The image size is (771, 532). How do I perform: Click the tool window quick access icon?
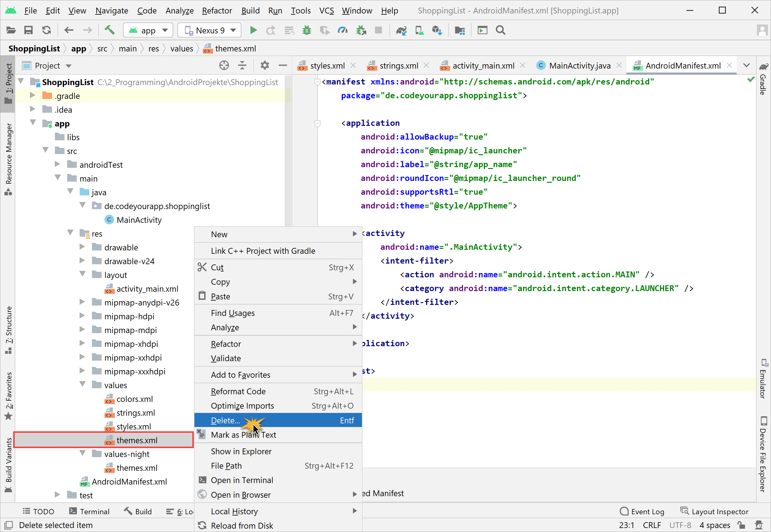click(8, 525)
